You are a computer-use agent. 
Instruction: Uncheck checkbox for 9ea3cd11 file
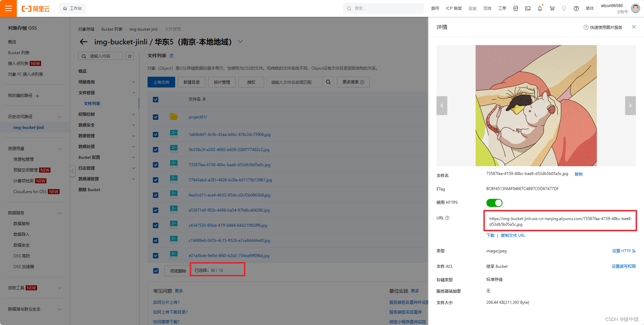coord(156,195)
